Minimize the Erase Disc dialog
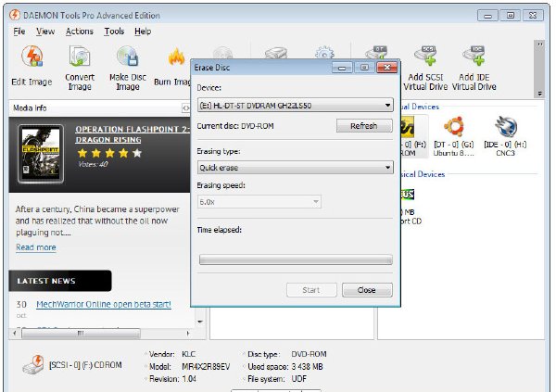 [342, 68]
